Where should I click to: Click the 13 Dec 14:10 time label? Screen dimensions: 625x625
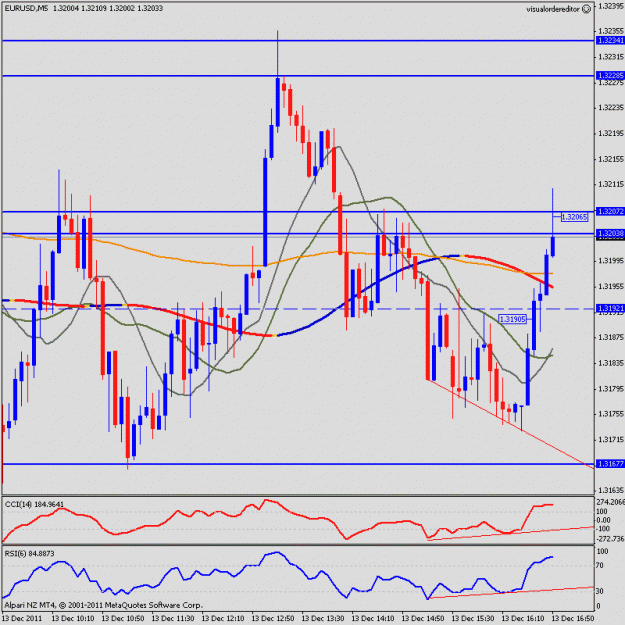click(x=373, y=618)
